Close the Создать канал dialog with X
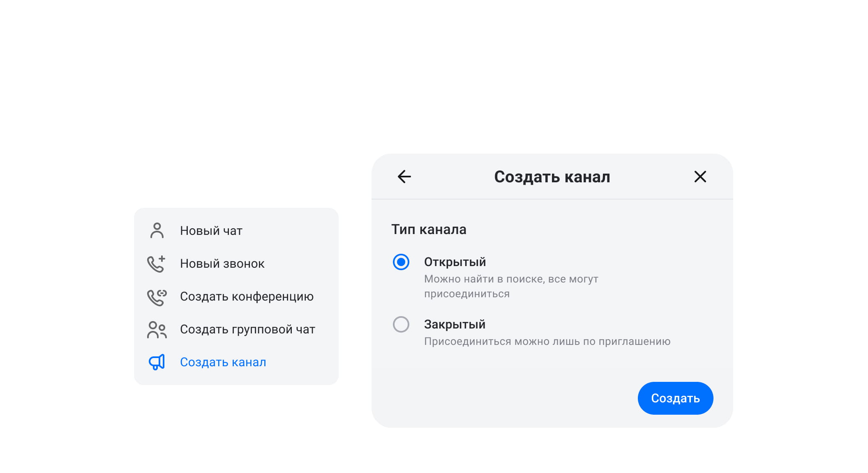The width and height of the screenshot is (868, 473). click(700, 177)
